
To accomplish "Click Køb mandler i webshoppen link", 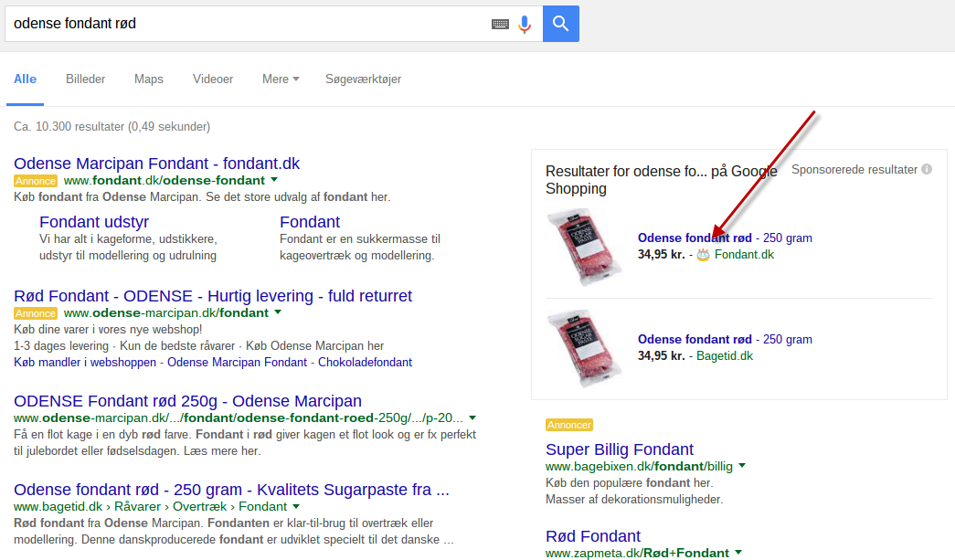I will (85, 362).
